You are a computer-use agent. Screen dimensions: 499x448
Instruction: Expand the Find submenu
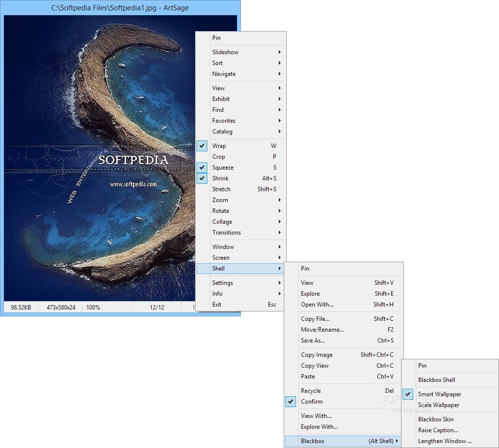tap(240, 110)
